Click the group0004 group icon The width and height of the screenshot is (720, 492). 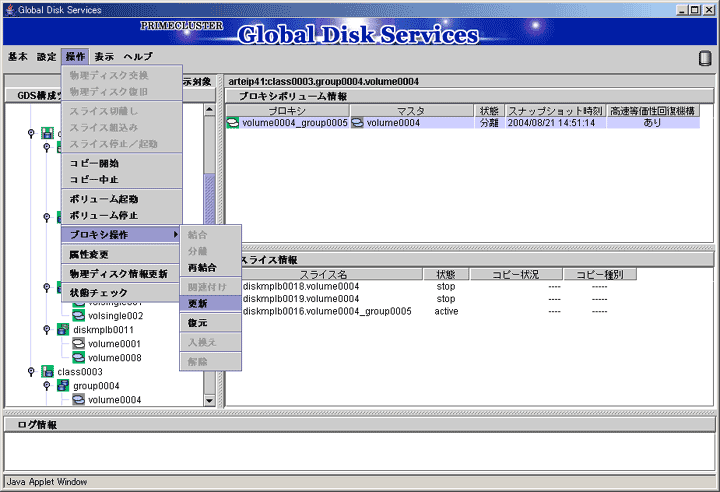pyautogui.click(x=63, y=386)
